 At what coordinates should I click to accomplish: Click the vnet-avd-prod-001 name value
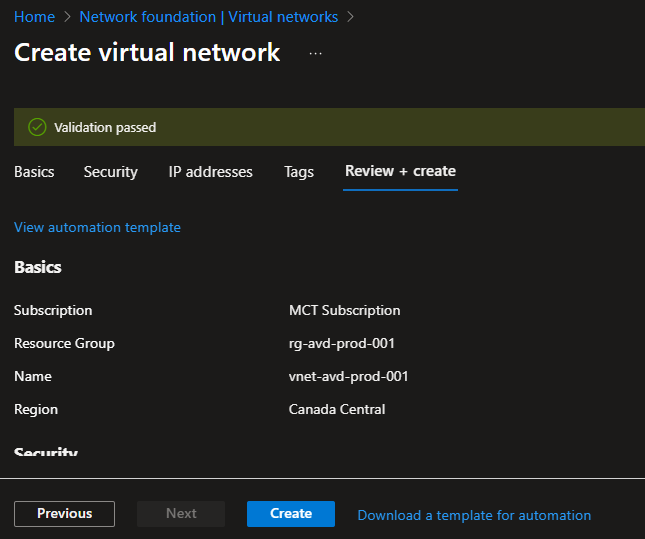tap(348, 376)
